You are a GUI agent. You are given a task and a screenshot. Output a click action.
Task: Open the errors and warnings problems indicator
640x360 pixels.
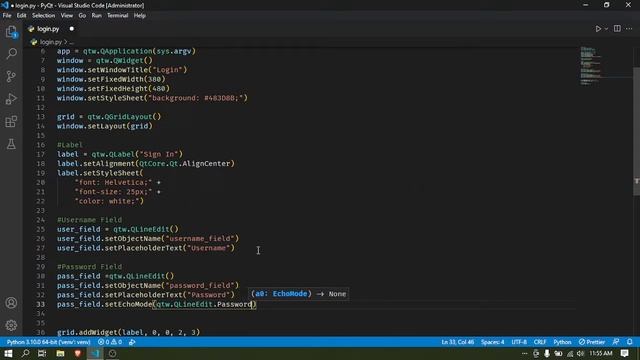click(x=110, y=342)
